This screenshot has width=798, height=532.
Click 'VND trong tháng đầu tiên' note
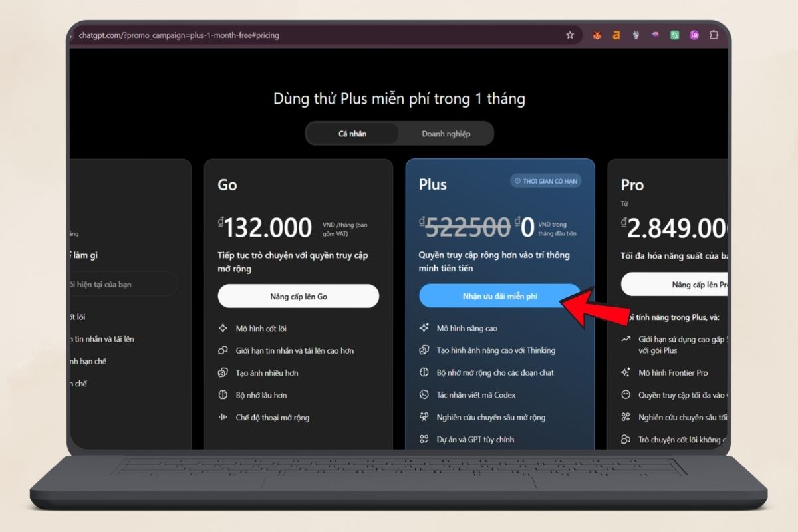[x=557, y=229]
